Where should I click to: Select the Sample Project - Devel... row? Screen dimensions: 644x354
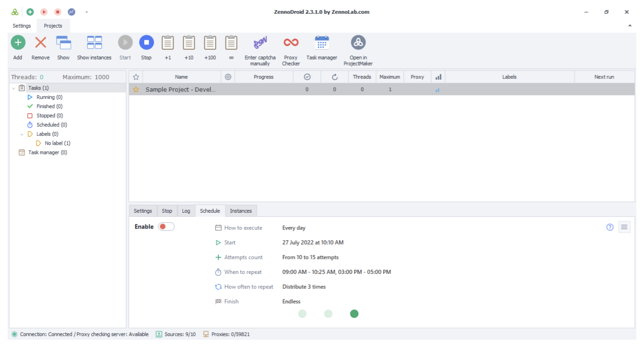(382, 89)
